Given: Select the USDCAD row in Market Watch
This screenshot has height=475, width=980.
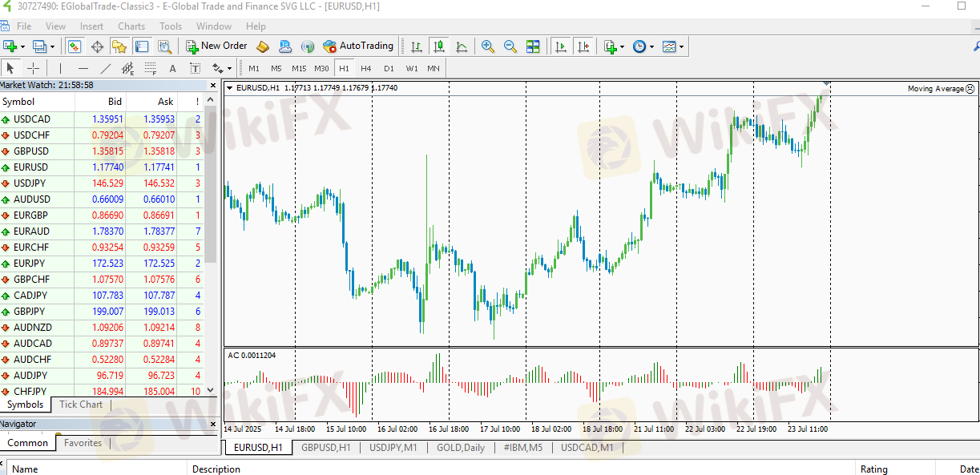Looking at the screenshot, I should [102, 119].
